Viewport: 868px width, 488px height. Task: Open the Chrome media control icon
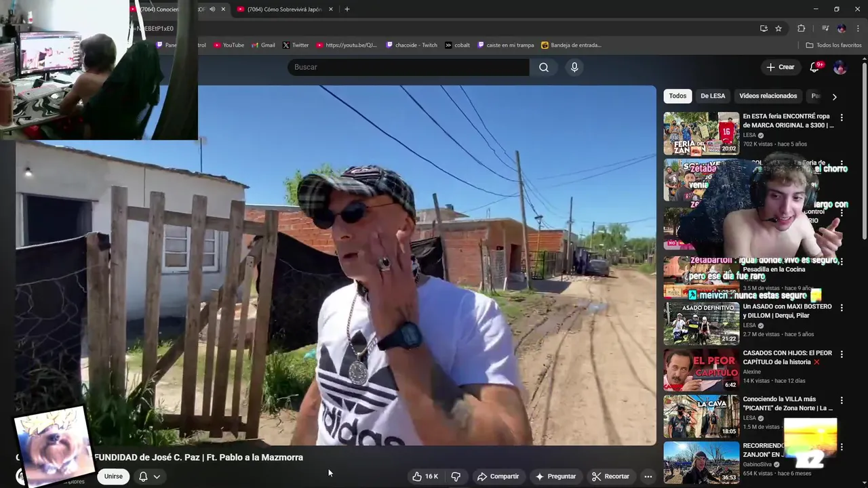point(825,28)
